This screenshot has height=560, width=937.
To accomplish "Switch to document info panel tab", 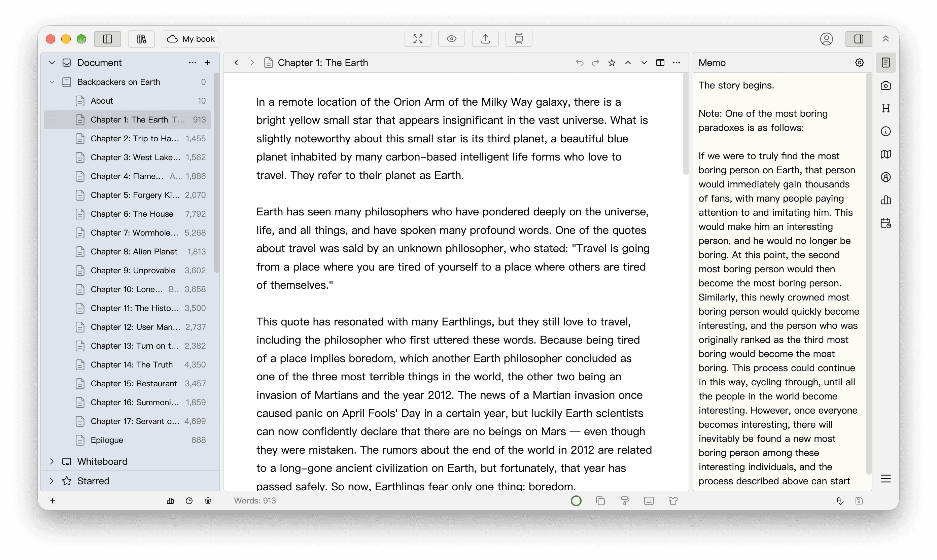I will click(x=885, y=131).
